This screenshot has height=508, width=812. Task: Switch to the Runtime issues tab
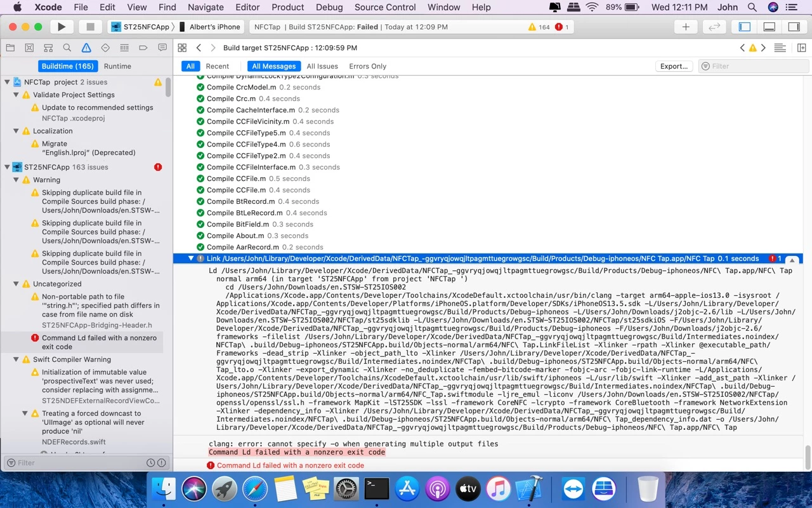click(117, 66)
